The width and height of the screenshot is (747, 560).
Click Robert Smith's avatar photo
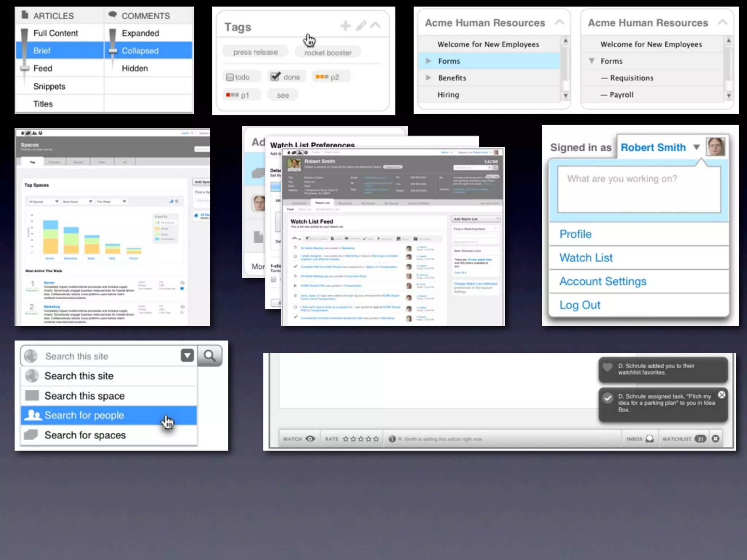point(715,147)
